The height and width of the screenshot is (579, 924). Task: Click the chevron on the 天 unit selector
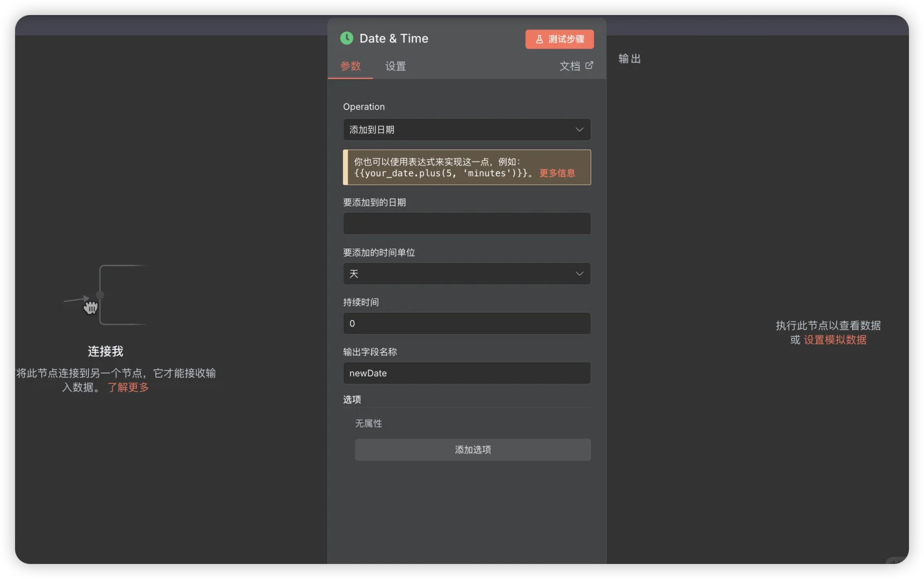pyautogui.click(x=579, y=273)
